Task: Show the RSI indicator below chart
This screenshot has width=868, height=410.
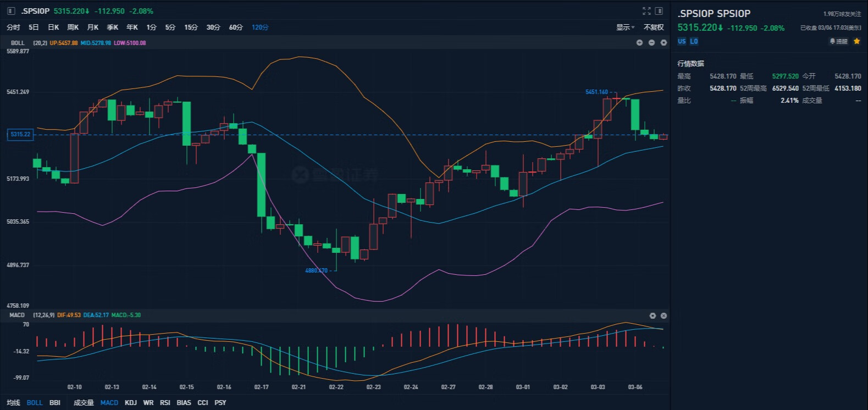Action: point(165,403)
